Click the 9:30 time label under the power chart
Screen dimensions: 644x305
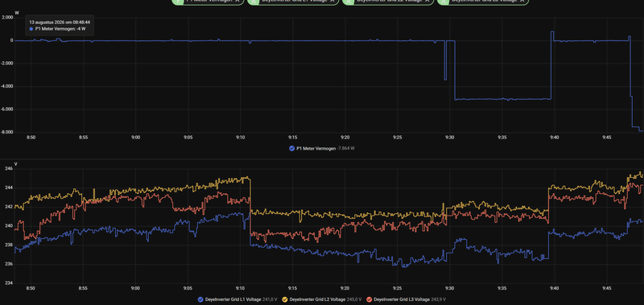tap(450, 138)
